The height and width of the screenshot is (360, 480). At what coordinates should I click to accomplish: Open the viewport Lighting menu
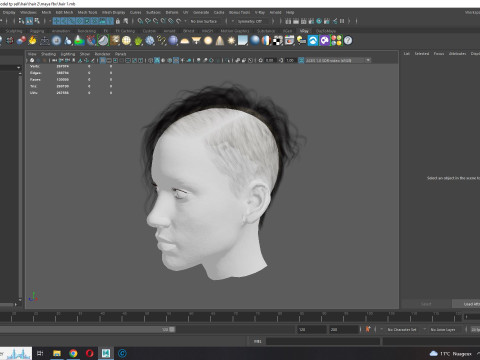[x=68, y=54]
